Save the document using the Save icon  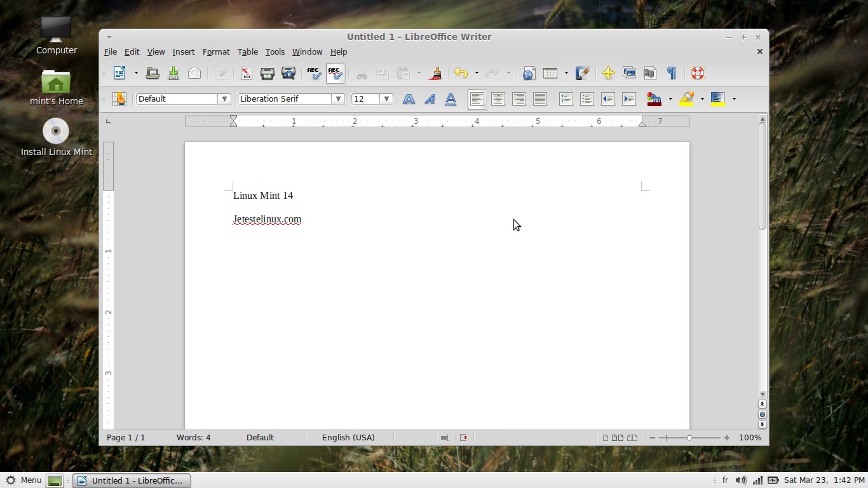click(173, 73)
